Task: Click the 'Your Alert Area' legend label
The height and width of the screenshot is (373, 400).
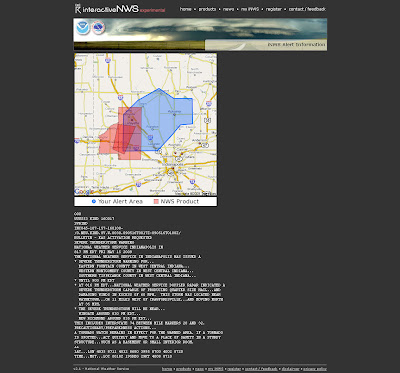Action: point(120,201)
